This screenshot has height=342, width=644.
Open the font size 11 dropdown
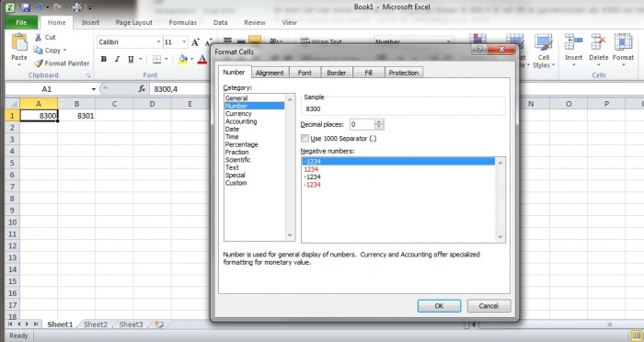pos(184,42)
